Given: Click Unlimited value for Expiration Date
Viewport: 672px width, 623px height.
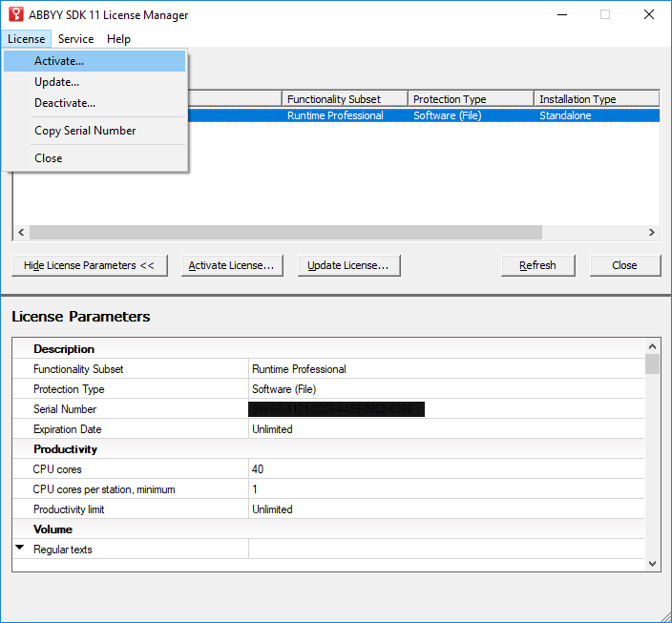Looking at the screenshot, I should (272, 429).
